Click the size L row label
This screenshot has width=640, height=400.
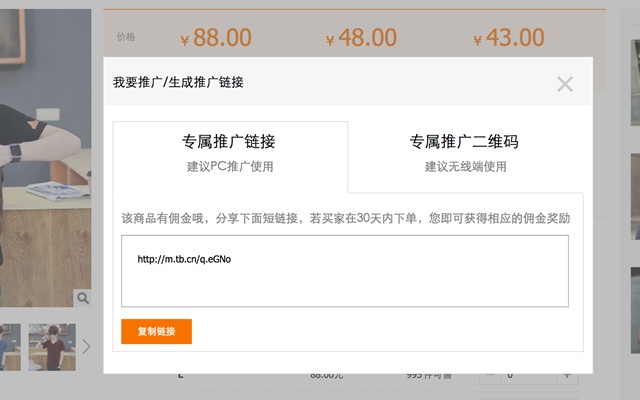tap(181, 376)
